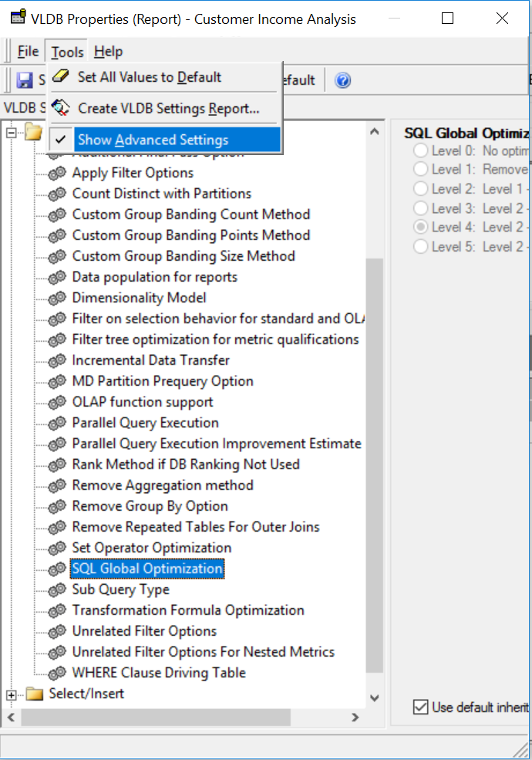Click the folder icon beside Select/Insert

33,694
